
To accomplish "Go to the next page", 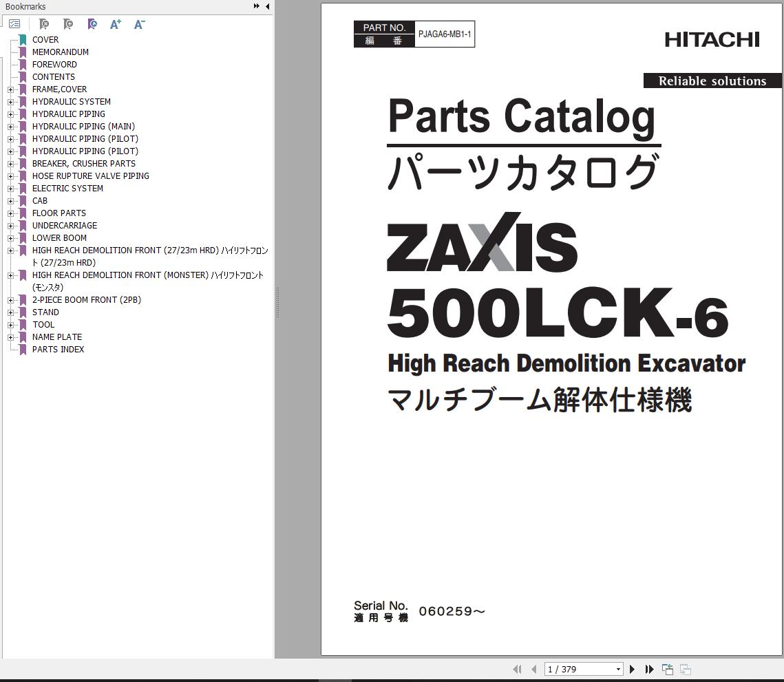I will click(x=632, y=669).
